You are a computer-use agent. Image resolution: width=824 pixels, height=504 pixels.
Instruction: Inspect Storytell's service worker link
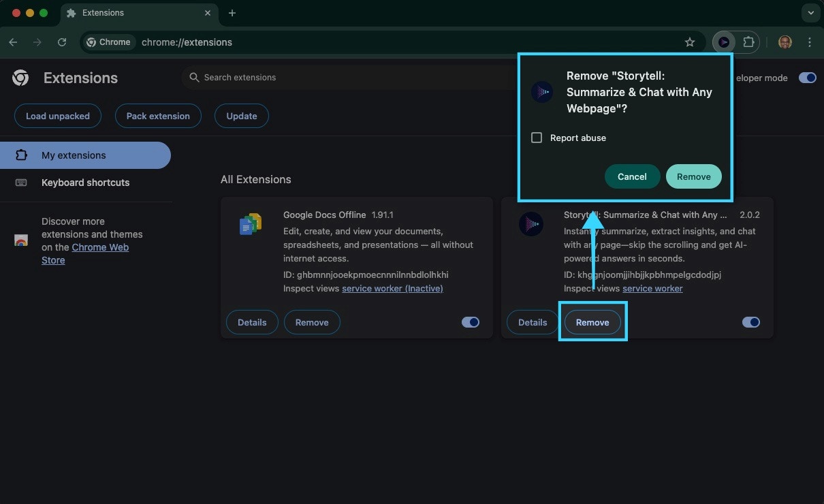[x=652, y=288]
